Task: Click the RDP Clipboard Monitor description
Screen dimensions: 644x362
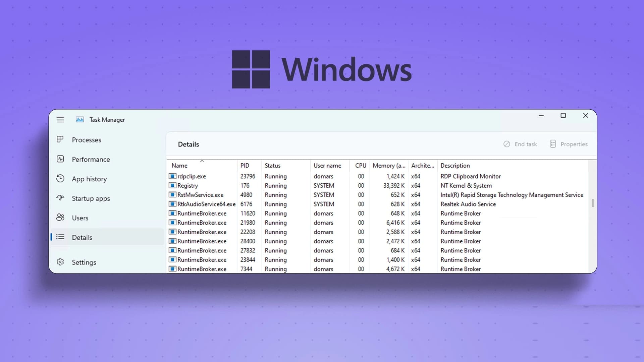Action: coord(470,176)
